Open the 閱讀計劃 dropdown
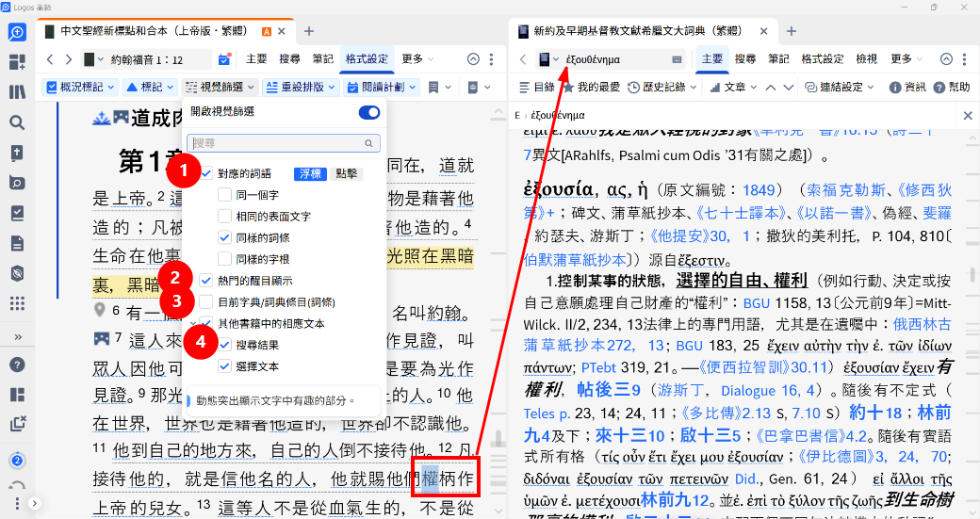Screen dimensions: 980x519 pos(382,88)
